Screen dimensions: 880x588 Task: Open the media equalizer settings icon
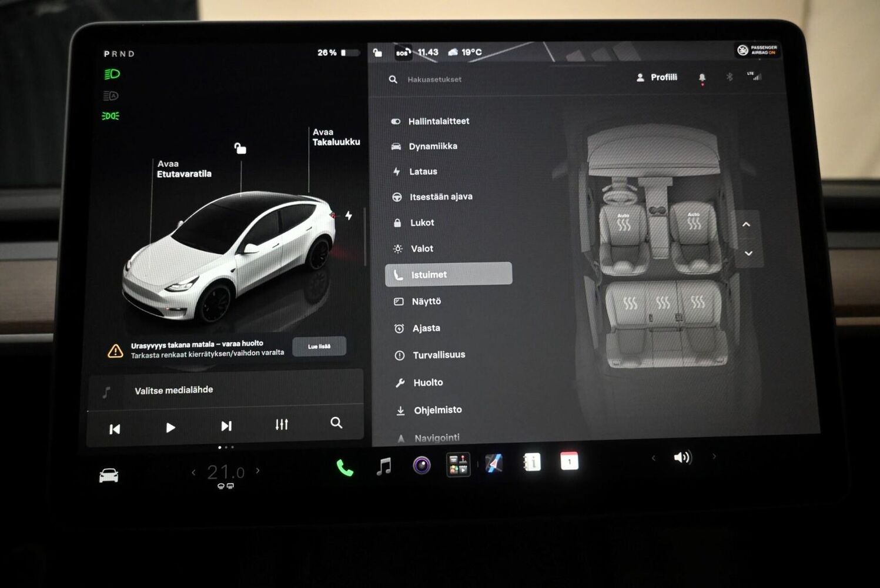282,424
